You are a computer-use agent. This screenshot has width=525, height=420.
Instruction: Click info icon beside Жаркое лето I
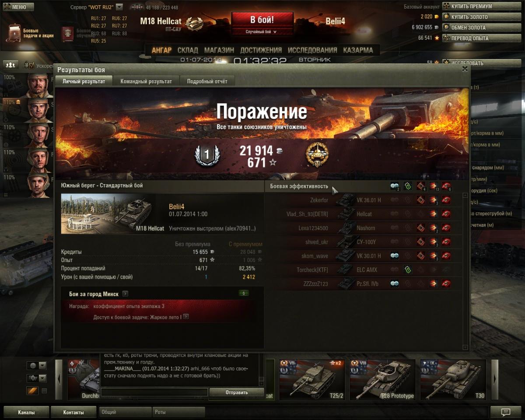186,316
